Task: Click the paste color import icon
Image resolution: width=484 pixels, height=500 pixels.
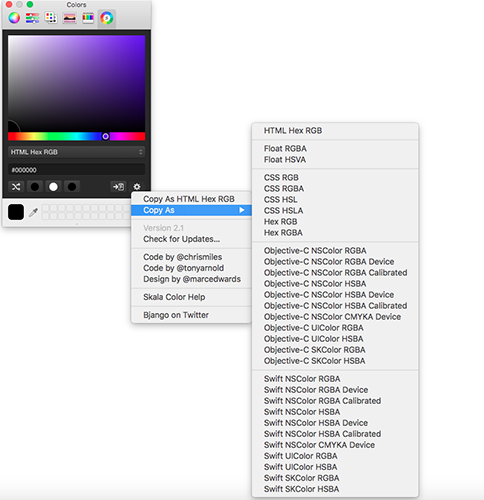Action: 118,187
